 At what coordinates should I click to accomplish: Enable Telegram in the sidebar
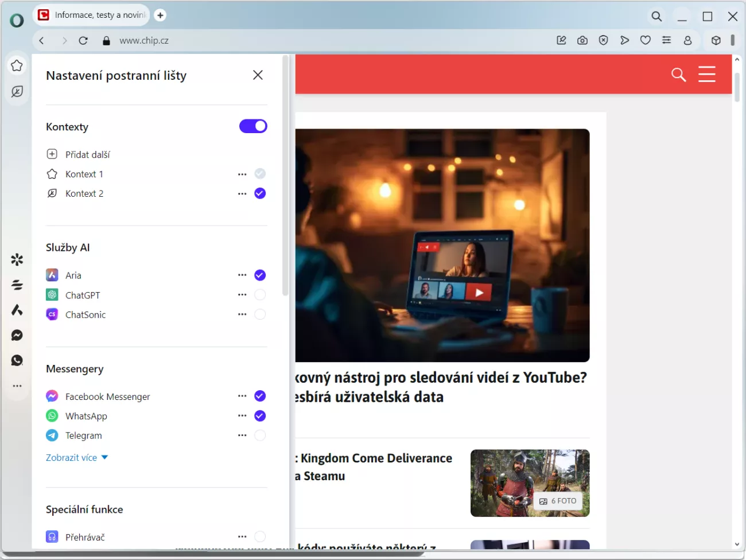point(260,435)
